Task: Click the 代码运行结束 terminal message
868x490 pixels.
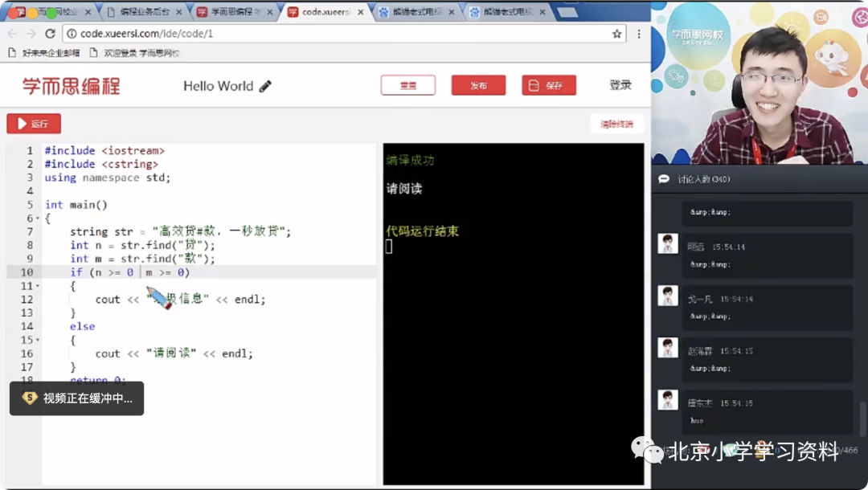Action: coord(423,231)
